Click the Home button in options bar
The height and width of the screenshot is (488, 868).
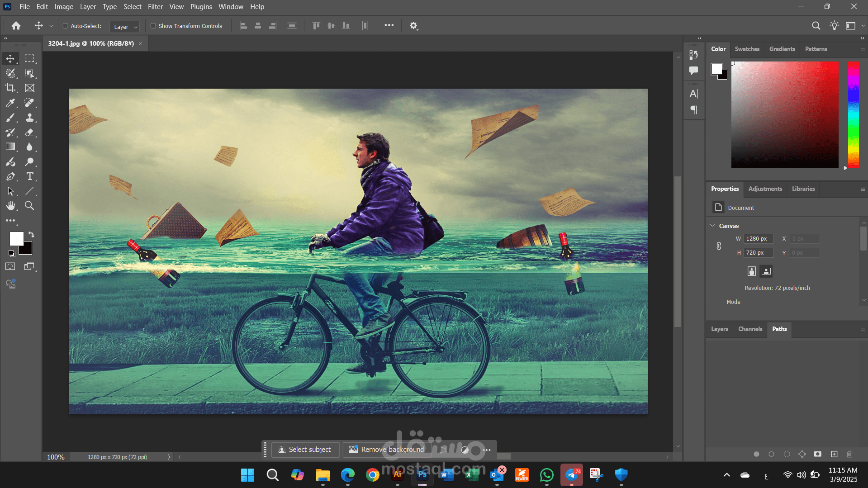point(16,26)
